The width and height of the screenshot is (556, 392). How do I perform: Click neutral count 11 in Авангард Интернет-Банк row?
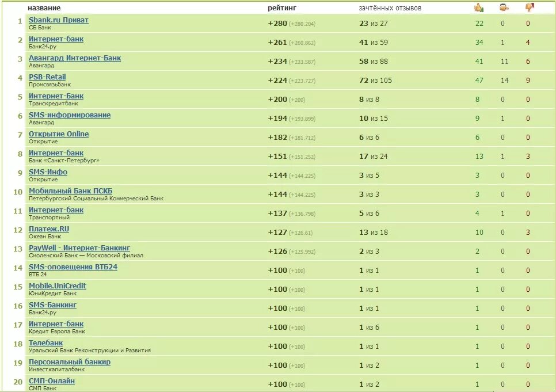(504, 62)
